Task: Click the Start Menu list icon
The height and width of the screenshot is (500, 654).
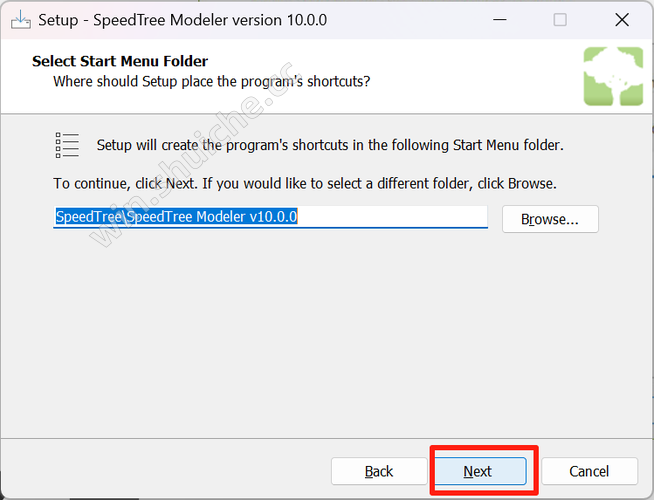Action: click(67, 145)
